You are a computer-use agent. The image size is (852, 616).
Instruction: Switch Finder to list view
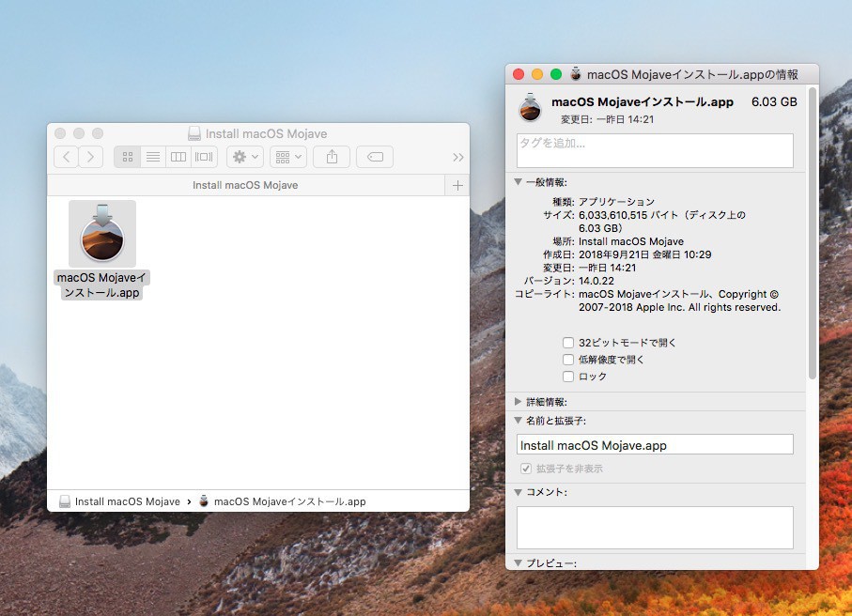tap(152, 157)
